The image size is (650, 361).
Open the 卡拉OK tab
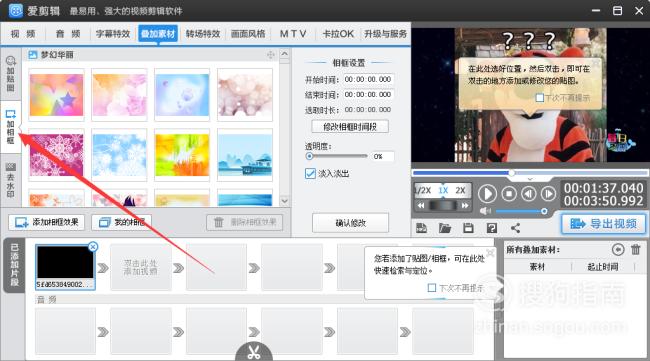tap(338, 34)
